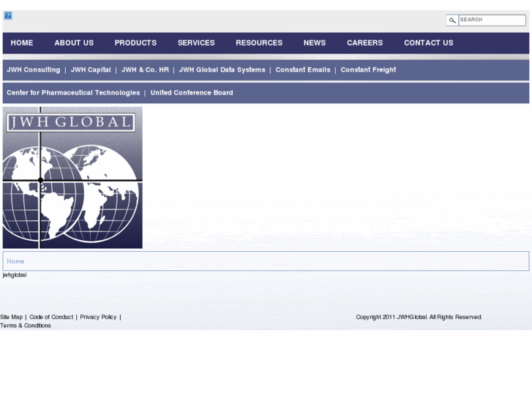Open Center for Pharmaceutical Technologies link
The width and height of the screenshot is (532, 399).
[73, 93]
